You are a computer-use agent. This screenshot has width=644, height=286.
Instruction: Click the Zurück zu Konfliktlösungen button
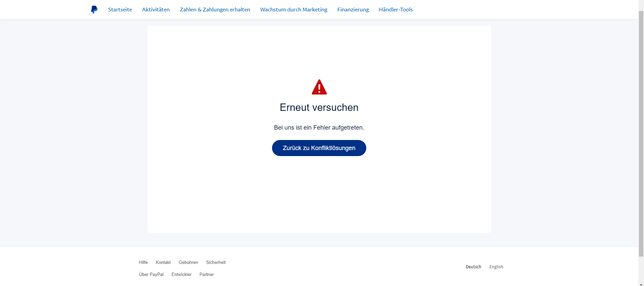(319, 148)
